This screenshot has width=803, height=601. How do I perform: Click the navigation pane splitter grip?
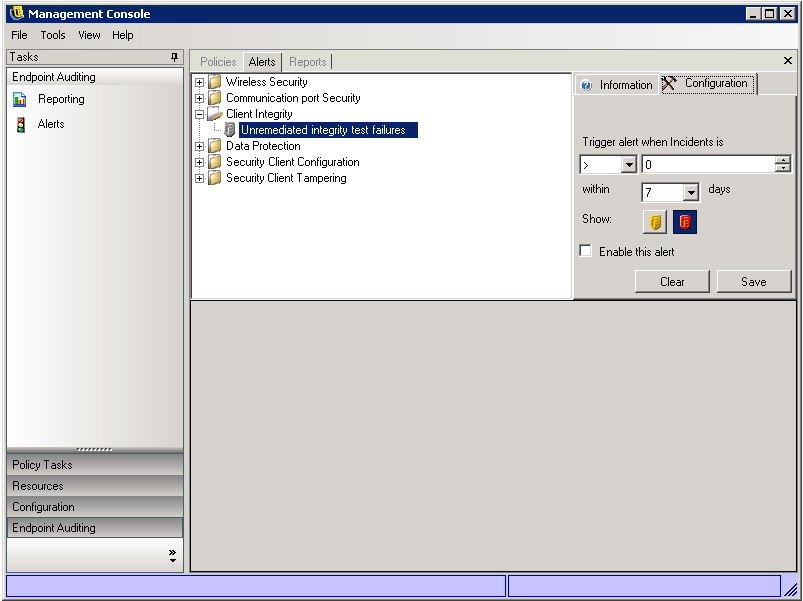(94, 449)
